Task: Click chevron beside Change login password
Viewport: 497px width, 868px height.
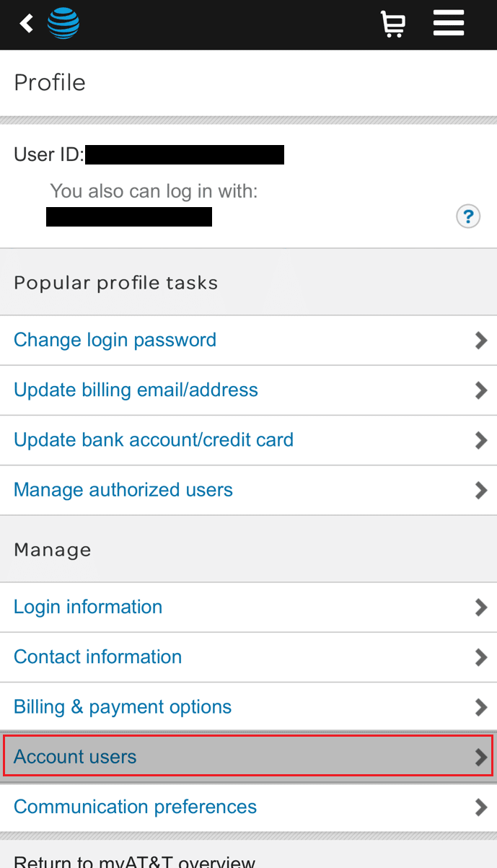Action: (x=481, y=341)
